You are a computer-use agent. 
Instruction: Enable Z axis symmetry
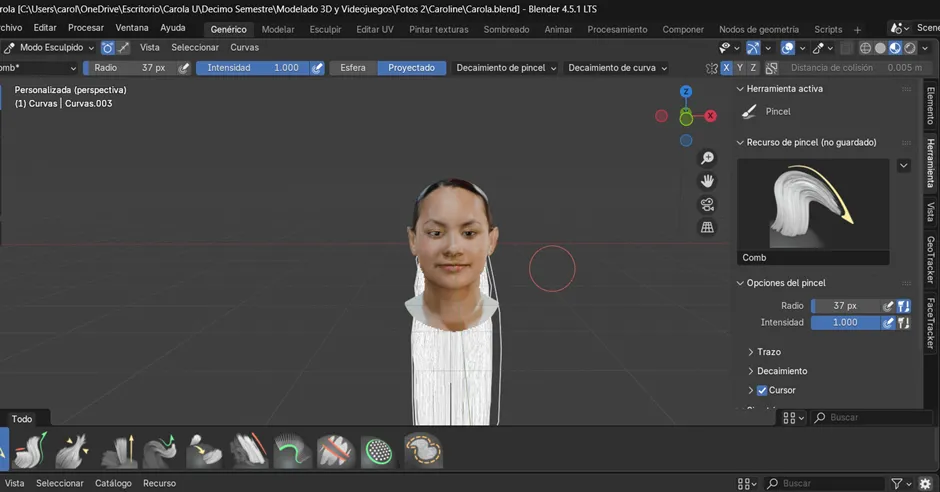(753, 67)
